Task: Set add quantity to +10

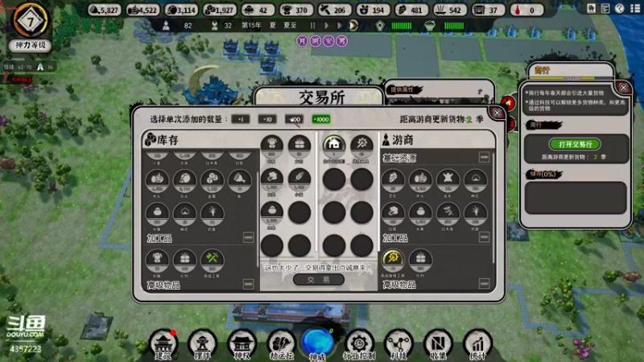Action: click(x=267, y=119)
